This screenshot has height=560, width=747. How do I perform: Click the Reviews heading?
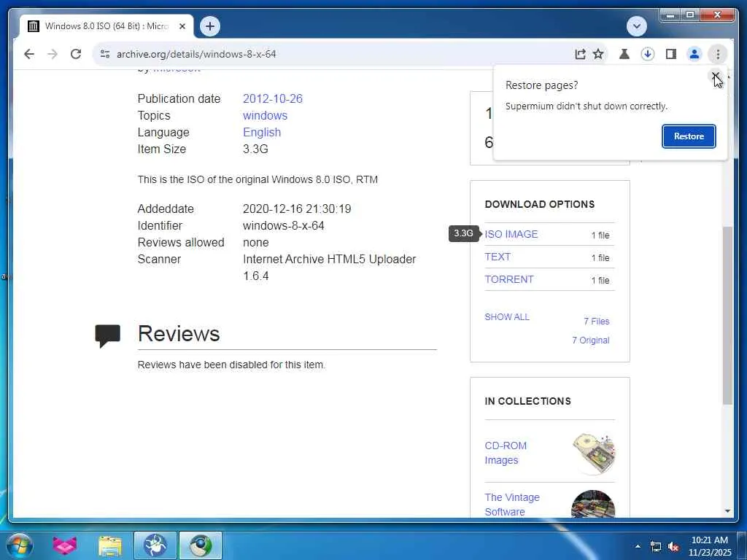pyautogui.click(x=179, y=334)
